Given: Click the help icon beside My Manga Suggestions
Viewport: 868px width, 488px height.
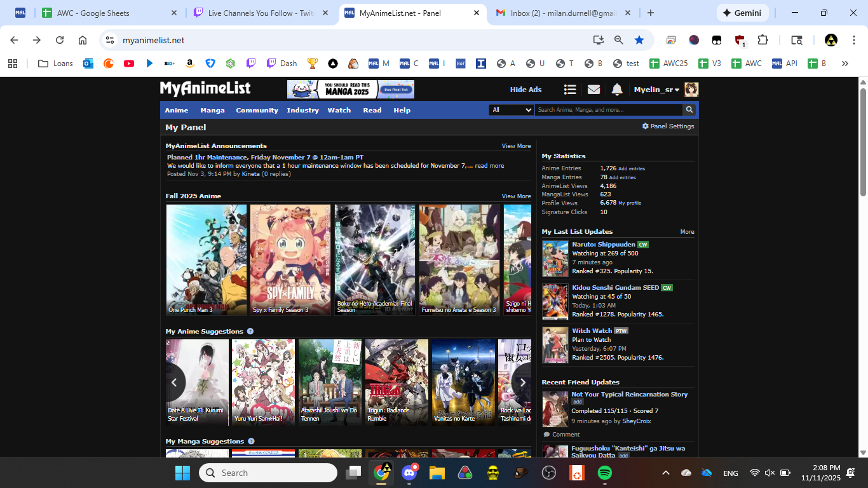Looking at the screenshot, I should (251, 441).
